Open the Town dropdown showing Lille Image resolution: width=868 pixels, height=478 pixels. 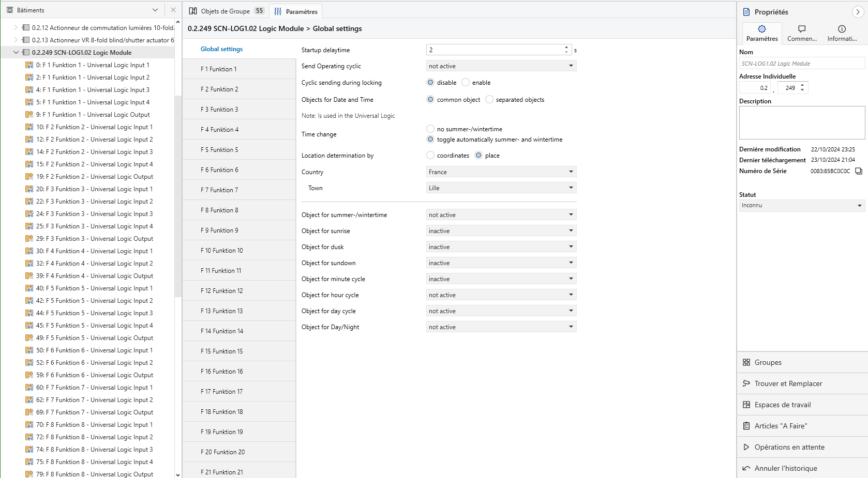(501, 188)
